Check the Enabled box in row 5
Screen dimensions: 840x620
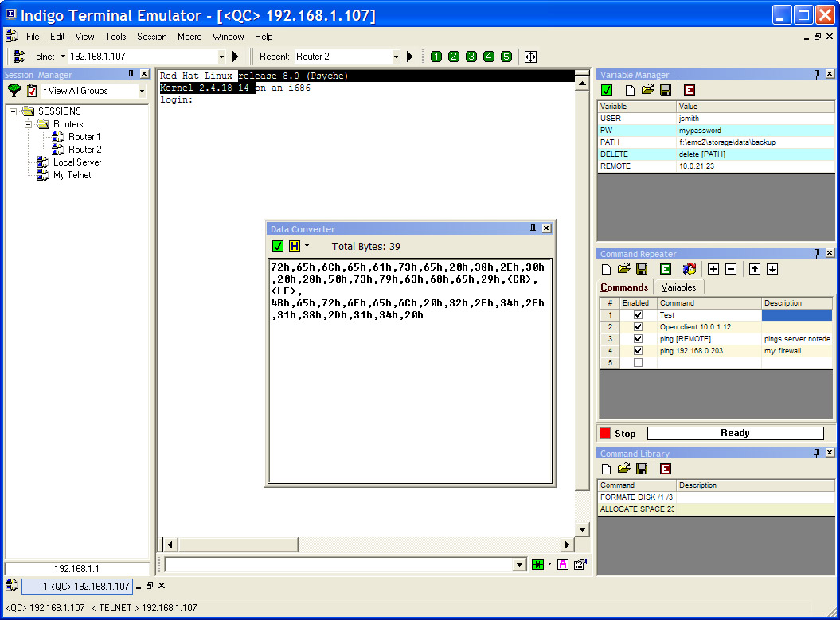tap(638, 362)
